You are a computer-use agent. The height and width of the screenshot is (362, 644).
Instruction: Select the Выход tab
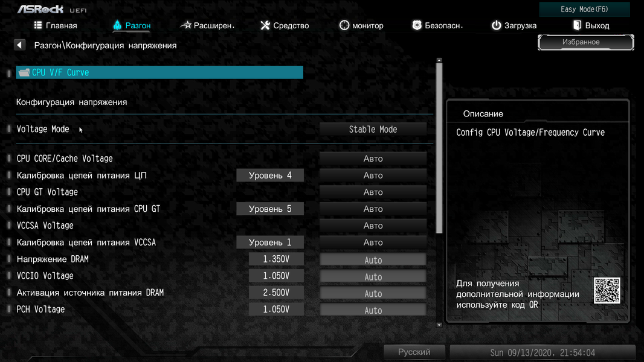pyautogui.click(x=591, y=25)
